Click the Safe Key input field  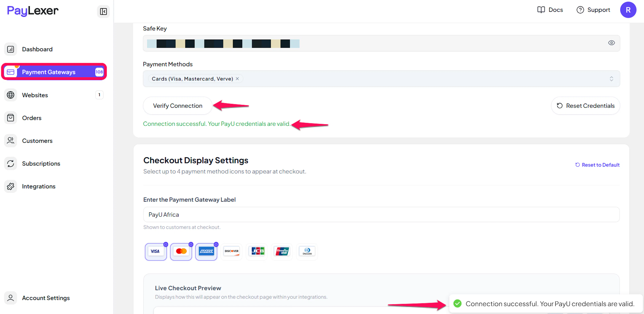[381, 43]
